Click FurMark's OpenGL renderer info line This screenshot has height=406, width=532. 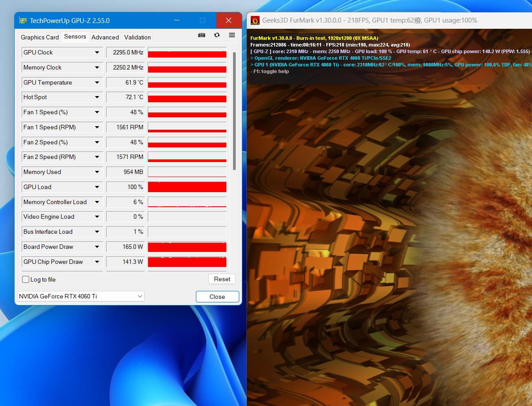[x=321, y=58]
